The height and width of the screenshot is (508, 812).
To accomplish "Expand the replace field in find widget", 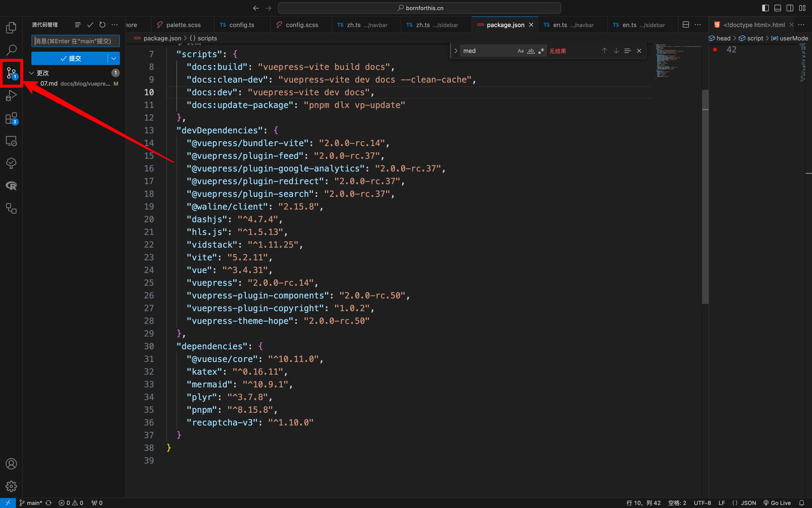I will click(456, 51).
